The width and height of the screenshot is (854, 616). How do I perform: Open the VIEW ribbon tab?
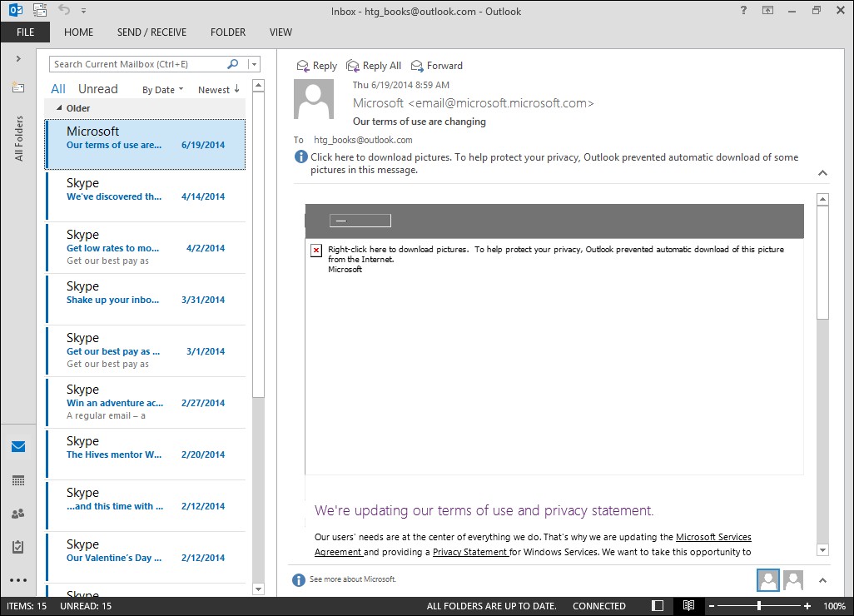point(281,32)
